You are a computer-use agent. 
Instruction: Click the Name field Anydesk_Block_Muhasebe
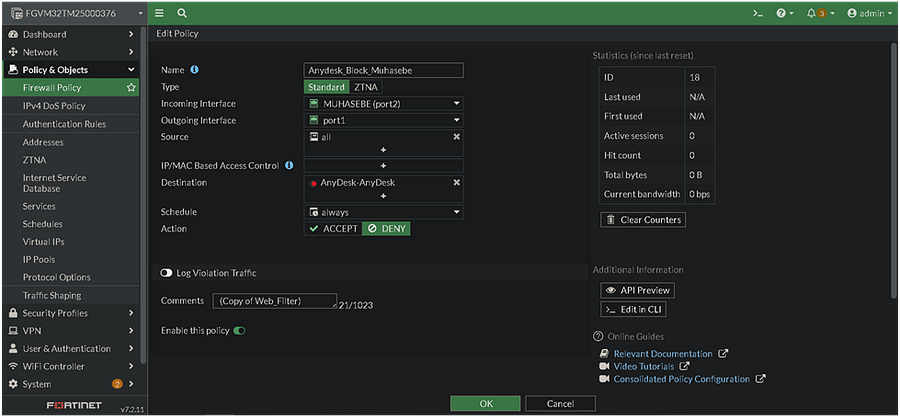coord(383,71)
